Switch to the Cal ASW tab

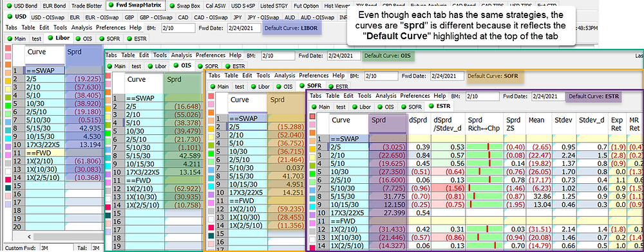(x=215, y=6)
